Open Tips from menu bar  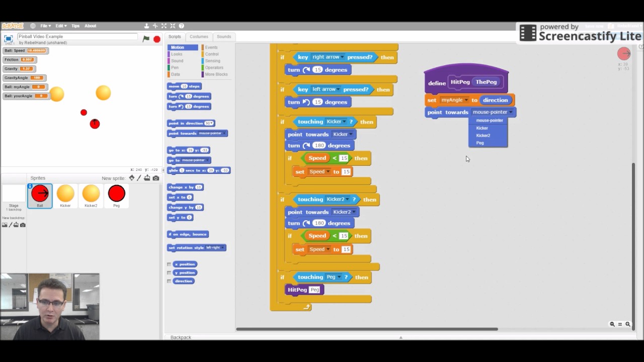pyautogui.click(x=75, y=26)
